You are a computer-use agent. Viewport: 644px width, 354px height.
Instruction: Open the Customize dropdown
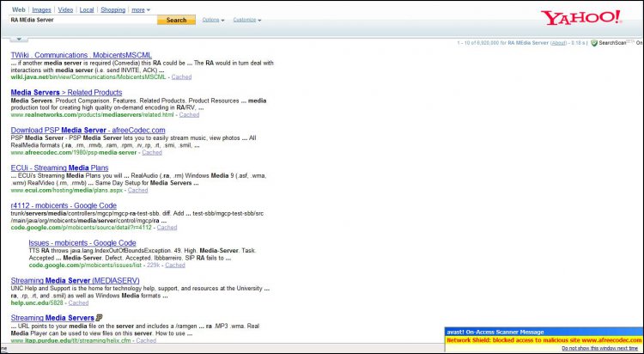click(x=246, y=20)
